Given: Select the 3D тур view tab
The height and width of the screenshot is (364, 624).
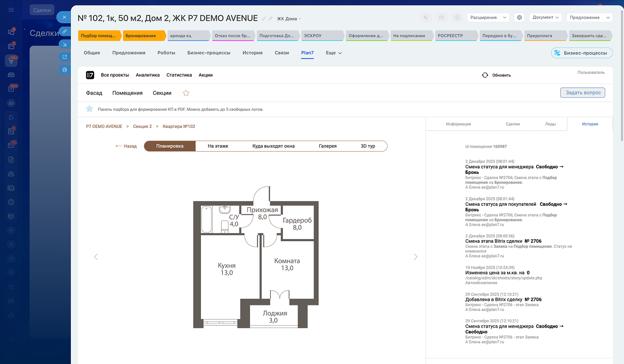Looking at the screenshot, I should 367,146.
